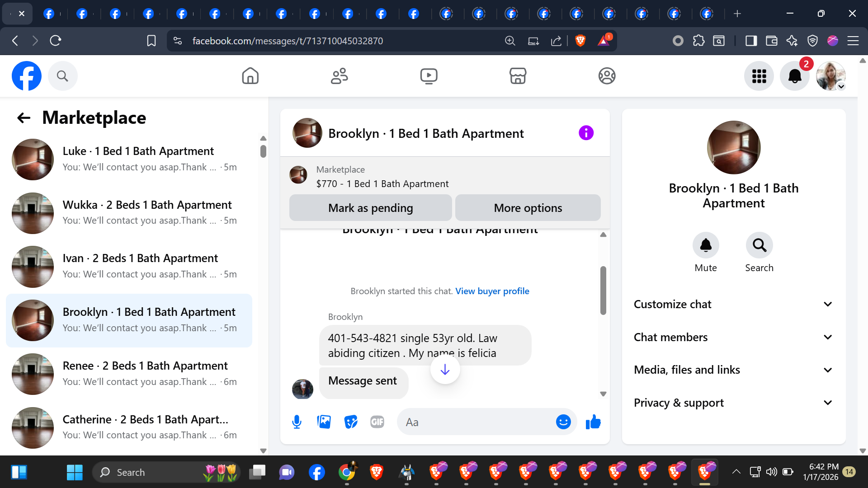Open the View buyer profile link
868x488 pixels.
(x=492, y=291)
